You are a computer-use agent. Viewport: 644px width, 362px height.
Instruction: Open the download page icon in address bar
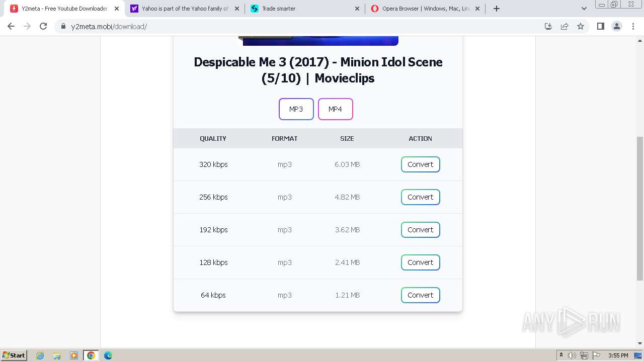coord(548,26)
